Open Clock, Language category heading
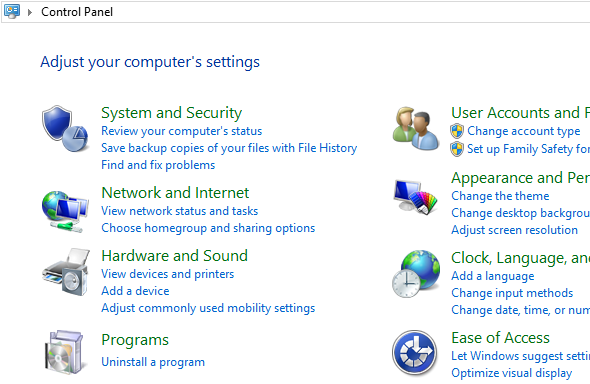 click(x=520, y=258)
